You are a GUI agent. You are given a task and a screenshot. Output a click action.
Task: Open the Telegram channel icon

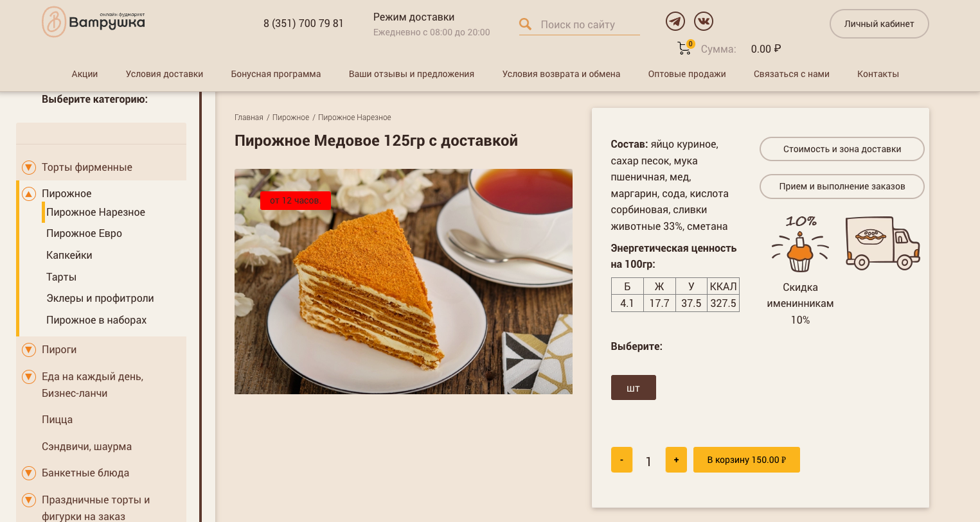675,21
